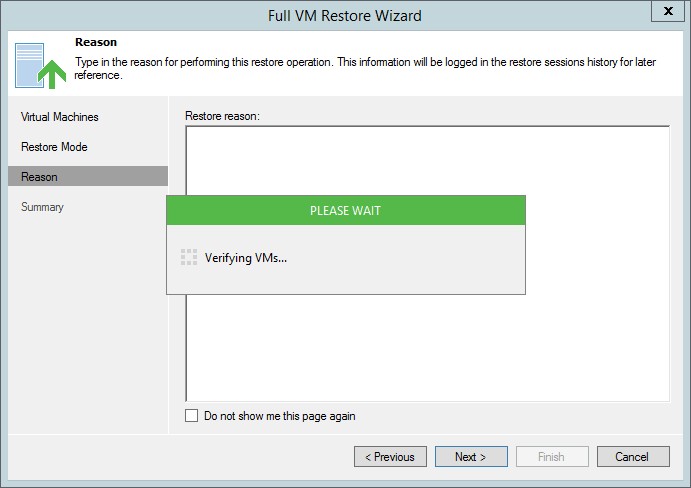Click the greyed-out Finish button
691x488 pixels.
coord(552,457)
